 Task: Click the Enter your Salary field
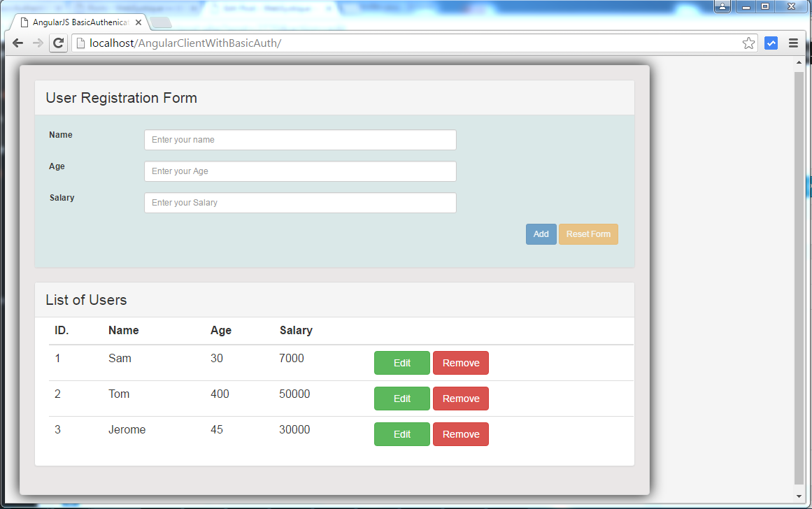299,202
